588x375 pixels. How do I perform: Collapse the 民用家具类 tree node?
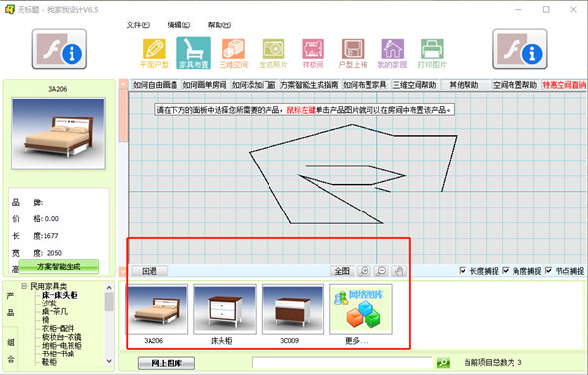coord(24,286)
